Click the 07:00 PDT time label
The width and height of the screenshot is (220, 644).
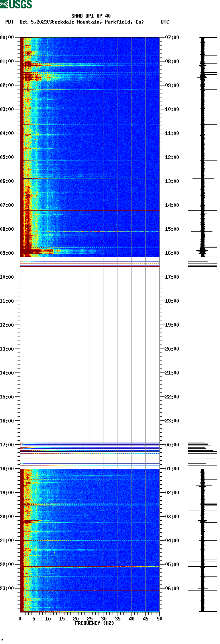(x=7, y=205)
